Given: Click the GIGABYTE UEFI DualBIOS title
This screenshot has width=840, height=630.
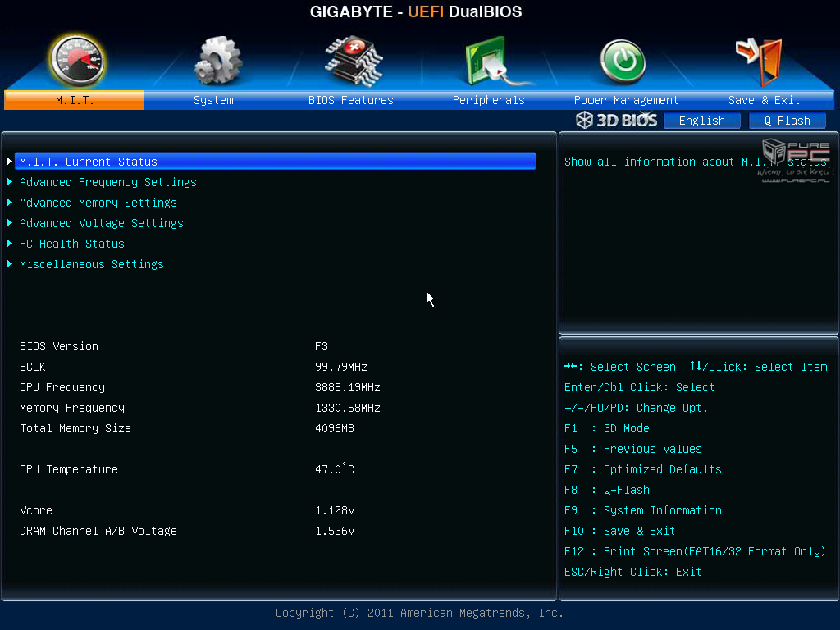Looking at the screenshot, I should [416, 11].
